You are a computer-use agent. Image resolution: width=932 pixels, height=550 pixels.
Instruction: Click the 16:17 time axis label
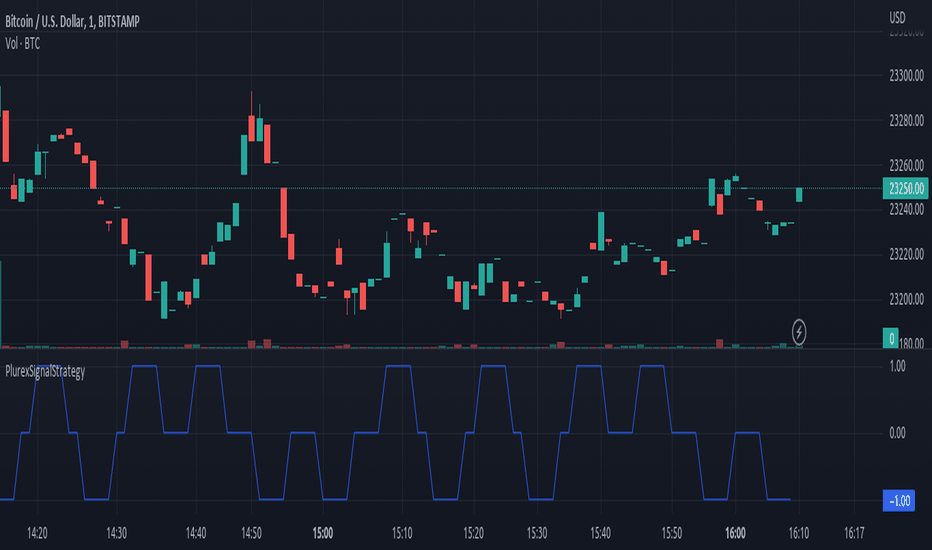[854, 533]
